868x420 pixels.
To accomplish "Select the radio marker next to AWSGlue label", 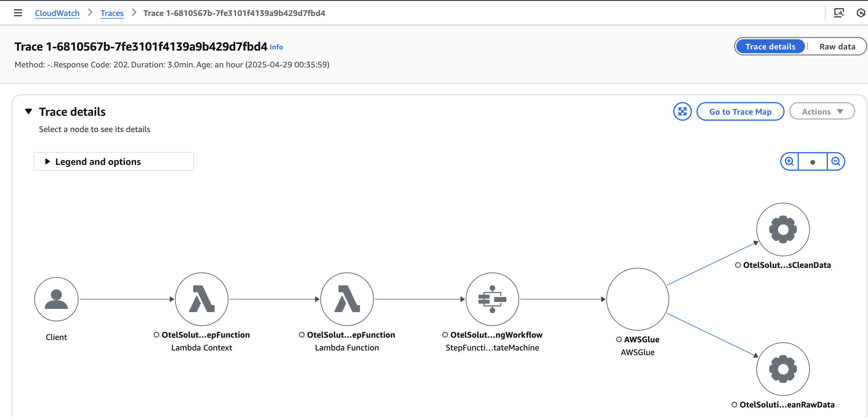I will 619,339.
